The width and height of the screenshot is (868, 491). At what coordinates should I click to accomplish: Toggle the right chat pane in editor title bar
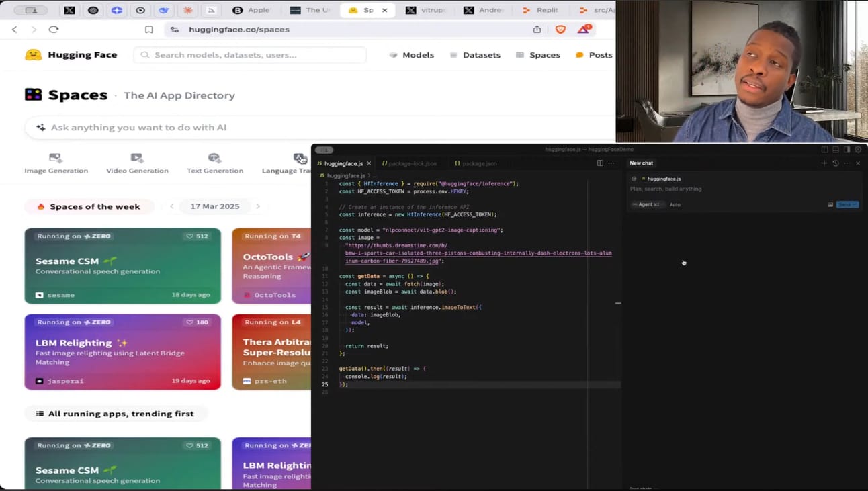point(847,150)
